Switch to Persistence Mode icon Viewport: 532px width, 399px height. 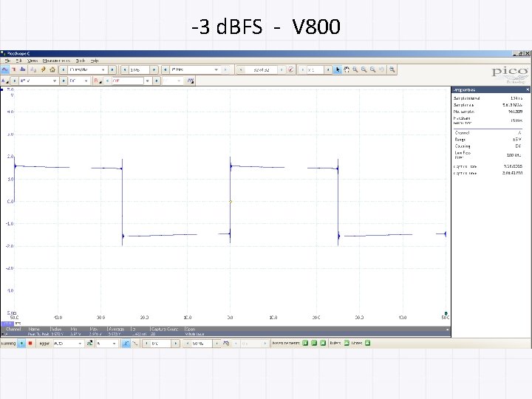pyautogui.click(x=14, y=69)
